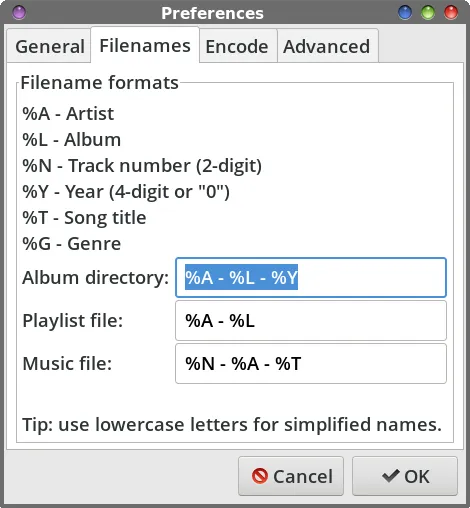
Task: Click the checkmark icon on OK
Action: 391,476
